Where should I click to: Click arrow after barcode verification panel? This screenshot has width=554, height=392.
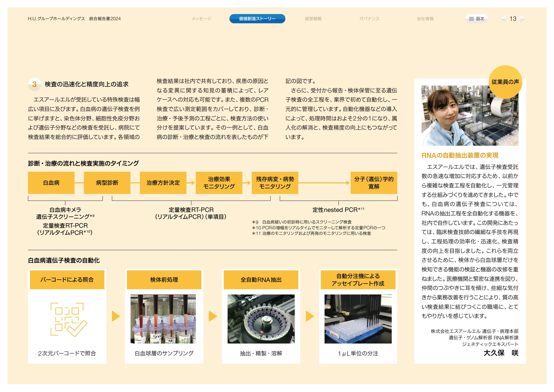116,316
